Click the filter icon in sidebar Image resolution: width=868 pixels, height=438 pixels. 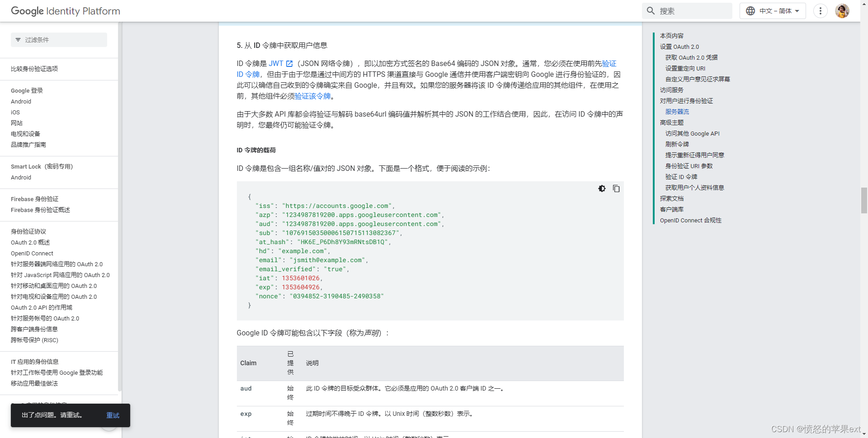pos(18,40)
